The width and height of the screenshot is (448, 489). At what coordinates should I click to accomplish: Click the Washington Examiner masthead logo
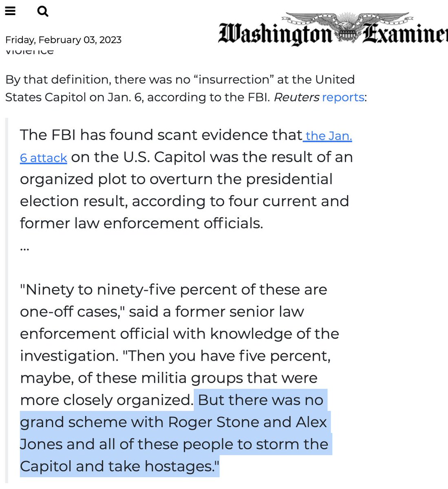click(x=332, y=31)
